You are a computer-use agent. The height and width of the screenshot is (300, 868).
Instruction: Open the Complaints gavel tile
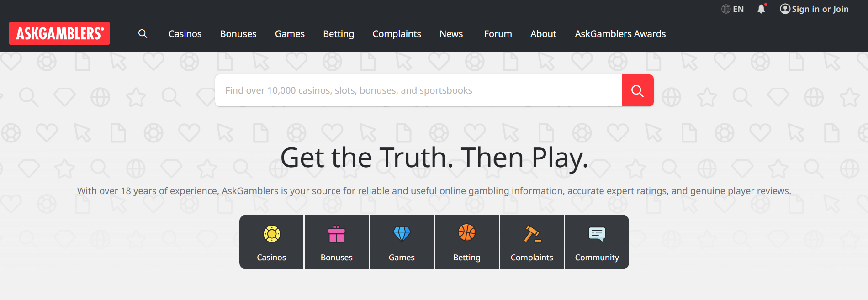pyautogui.click(x=532, y=242)
